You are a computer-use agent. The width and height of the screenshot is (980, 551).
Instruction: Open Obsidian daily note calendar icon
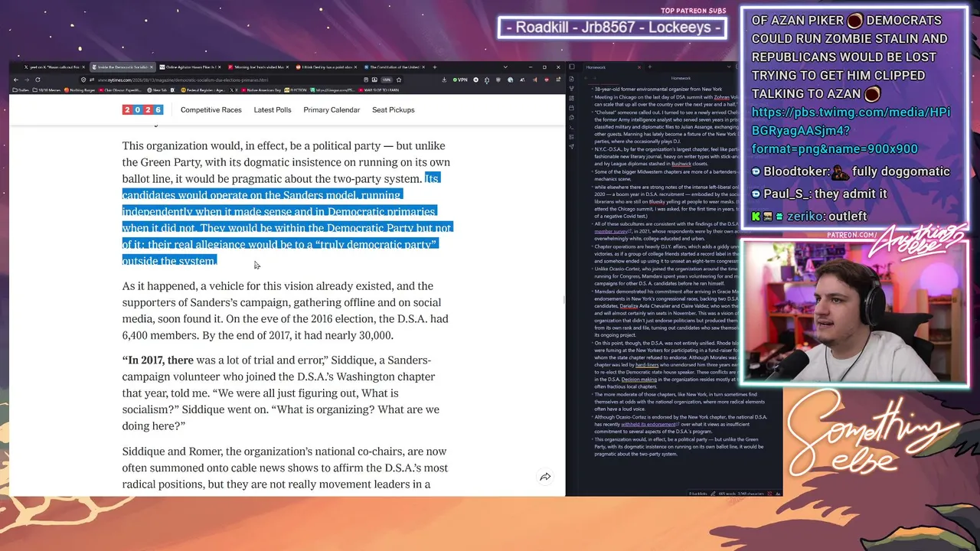[x=571, y=108]
